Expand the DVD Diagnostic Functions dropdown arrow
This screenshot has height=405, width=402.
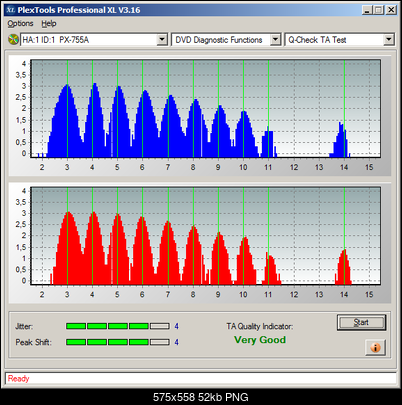(275, 40)
